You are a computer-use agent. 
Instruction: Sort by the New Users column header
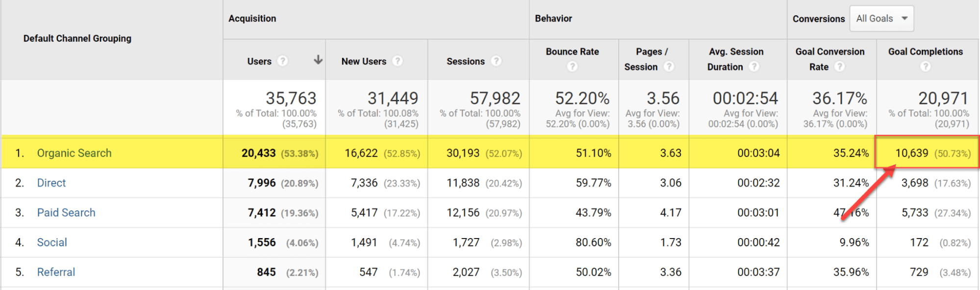coord(364,61)
